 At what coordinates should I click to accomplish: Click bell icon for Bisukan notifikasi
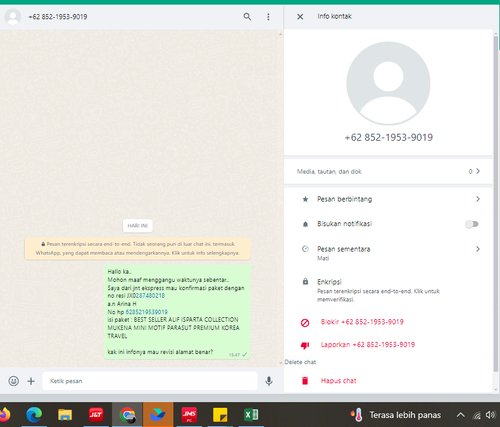click(x=305, y=224)
